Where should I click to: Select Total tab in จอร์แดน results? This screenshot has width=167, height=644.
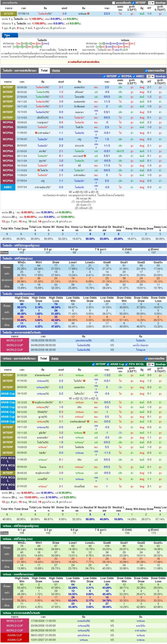pyautogui.click(x=43, y=358)
